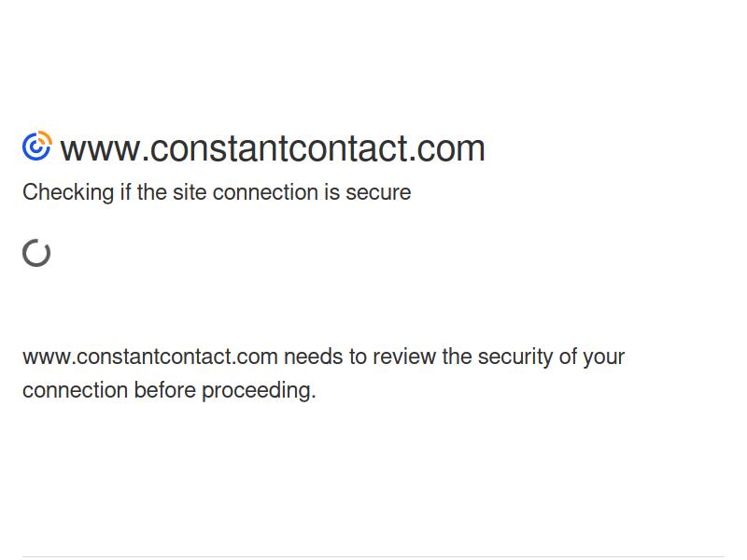Click "connection before proceeding." text line
Viewport: 747px width, 560px height.
169,390
